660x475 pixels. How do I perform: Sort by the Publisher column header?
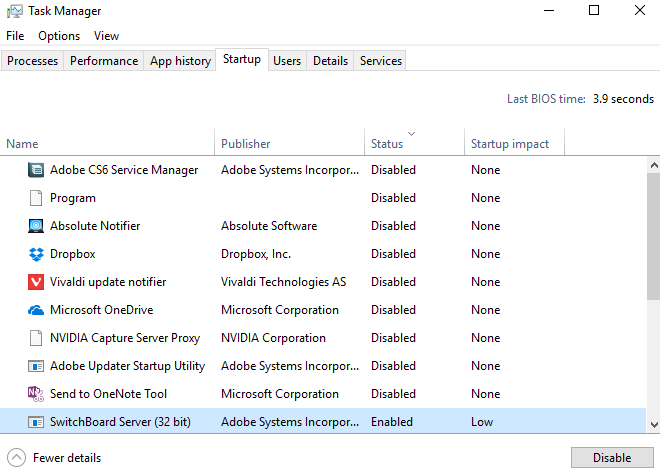(290, 144)
